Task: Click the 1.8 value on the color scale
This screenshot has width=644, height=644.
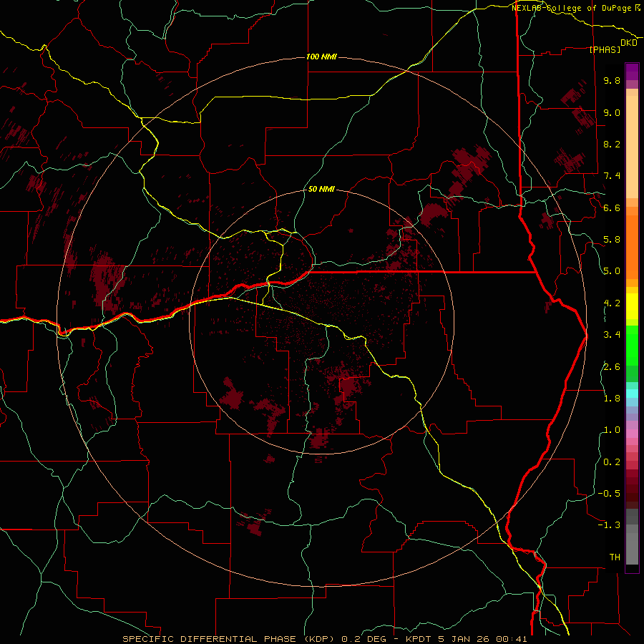Action: point(612,399)
